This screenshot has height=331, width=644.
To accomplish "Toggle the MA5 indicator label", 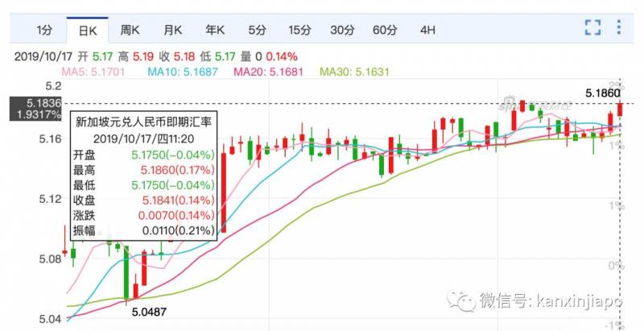I will [x=93, y=72].
